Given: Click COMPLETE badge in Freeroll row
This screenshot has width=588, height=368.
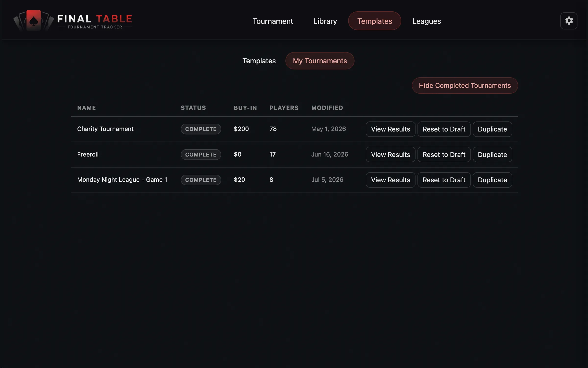Looking at the screenshot, I should (201, 155).
